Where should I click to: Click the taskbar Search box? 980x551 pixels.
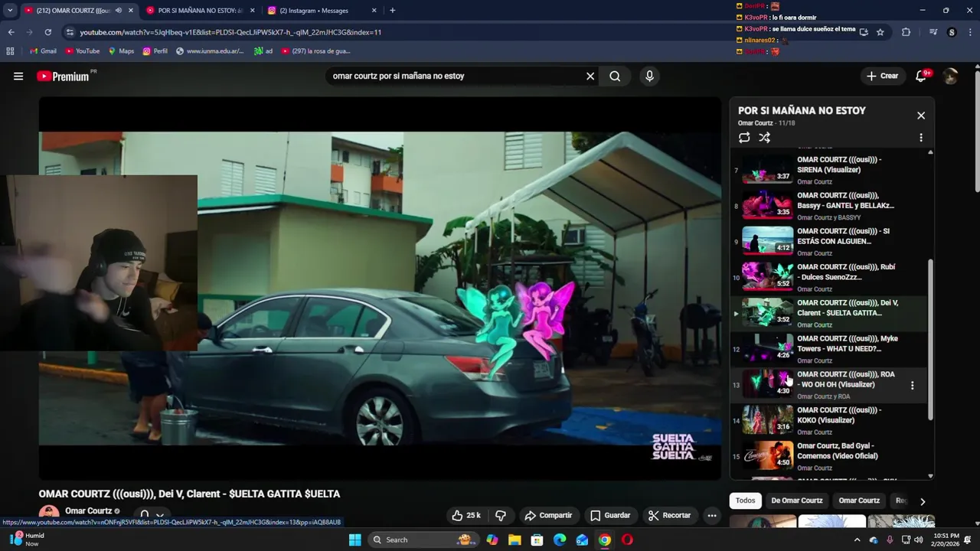coord(423,540)
